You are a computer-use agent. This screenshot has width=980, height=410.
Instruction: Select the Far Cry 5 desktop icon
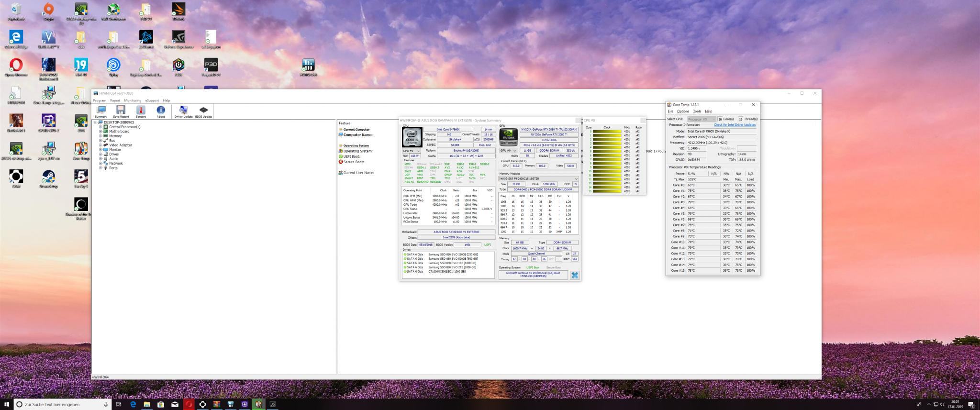(x=81, y=179)
